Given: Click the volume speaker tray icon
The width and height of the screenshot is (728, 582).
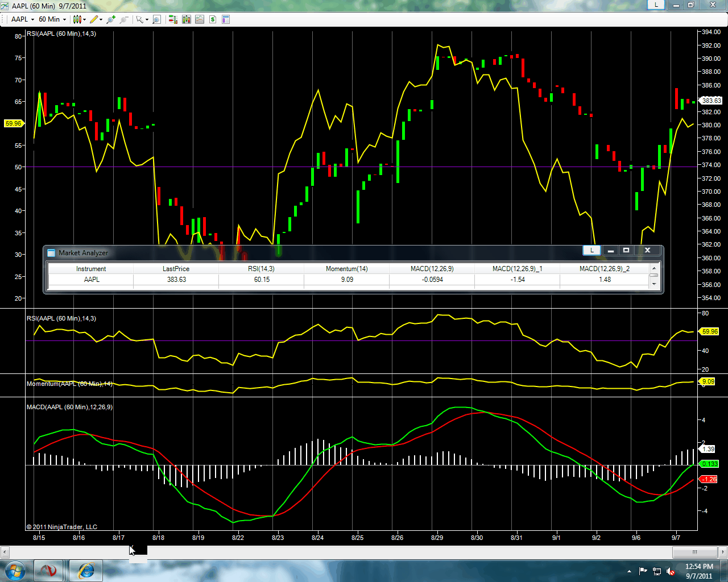Looking at the screenshot, I should [671, 571].
